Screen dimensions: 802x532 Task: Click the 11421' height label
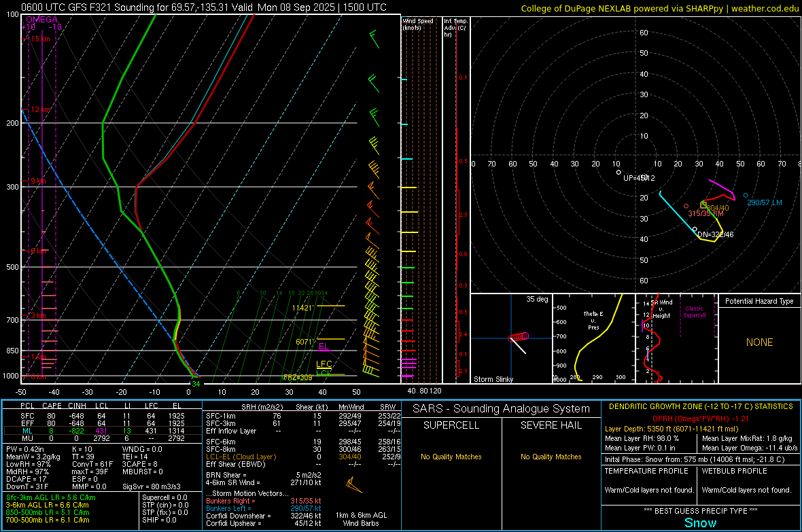pyautogui.click(x=302, y=308)
